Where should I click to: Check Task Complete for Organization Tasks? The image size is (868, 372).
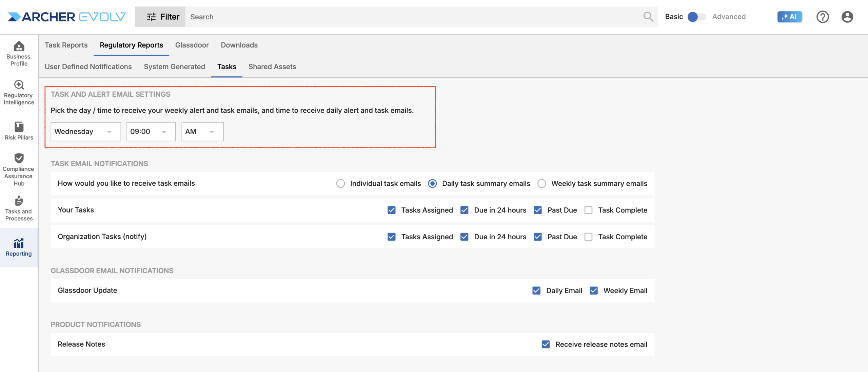(588, 237)
